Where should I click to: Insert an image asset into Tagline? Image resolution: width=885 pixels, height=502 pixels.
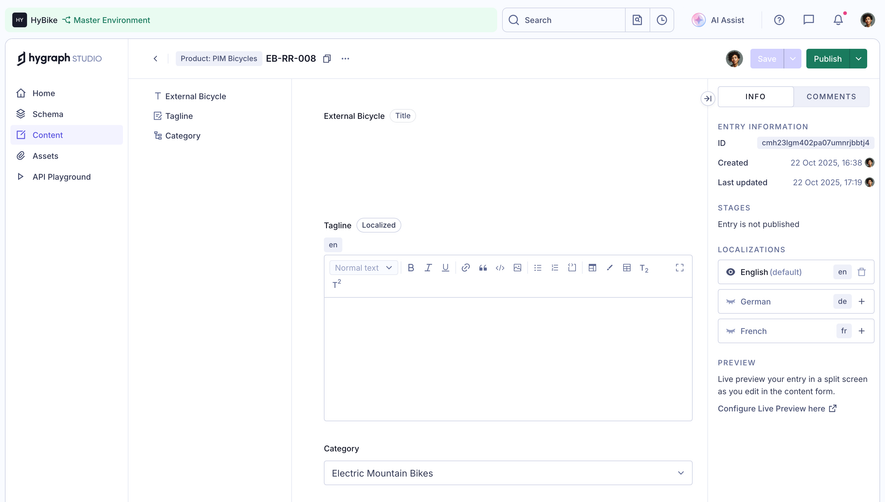click(x=517, y=268)
